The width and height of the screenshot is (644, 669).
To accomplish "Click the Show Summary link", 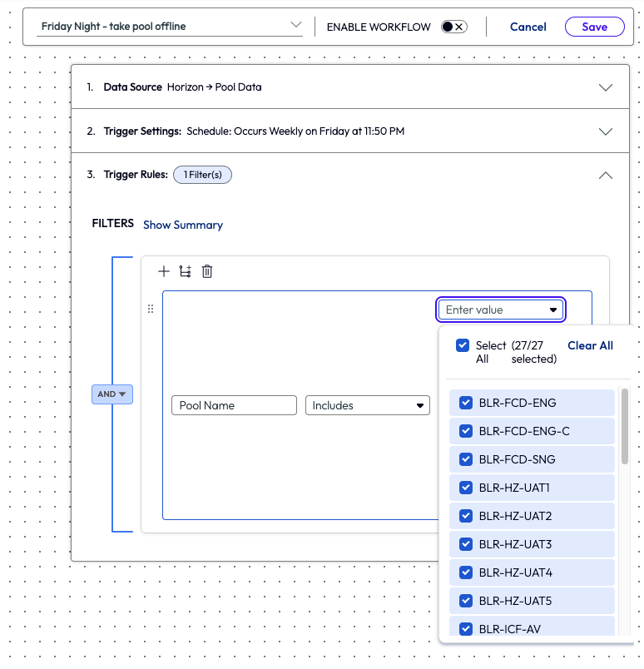I will coord(183,225).
